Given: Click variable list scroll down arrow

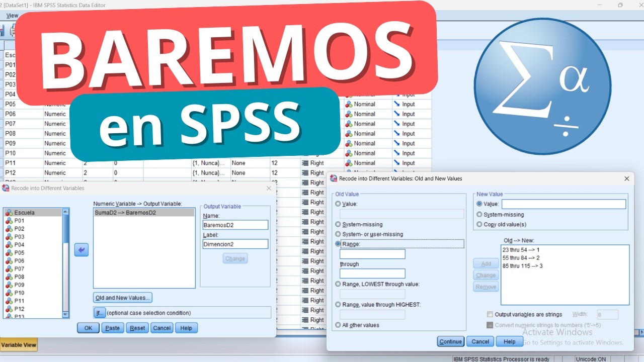Looking at the screenshot, I should coord(65,314).
